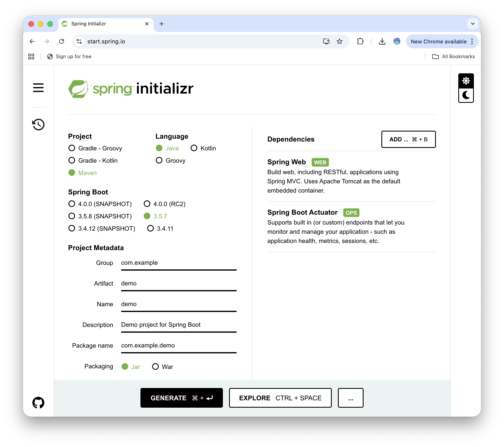The height and width of the screenshot is (447, 504).
Task: Switch to dark theme moon icon
Action: (466, 95)
